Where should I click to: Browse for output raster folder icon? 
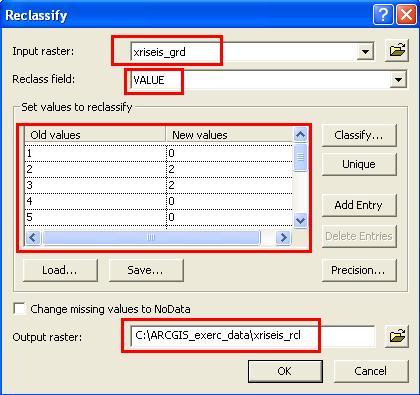point(397,336)
